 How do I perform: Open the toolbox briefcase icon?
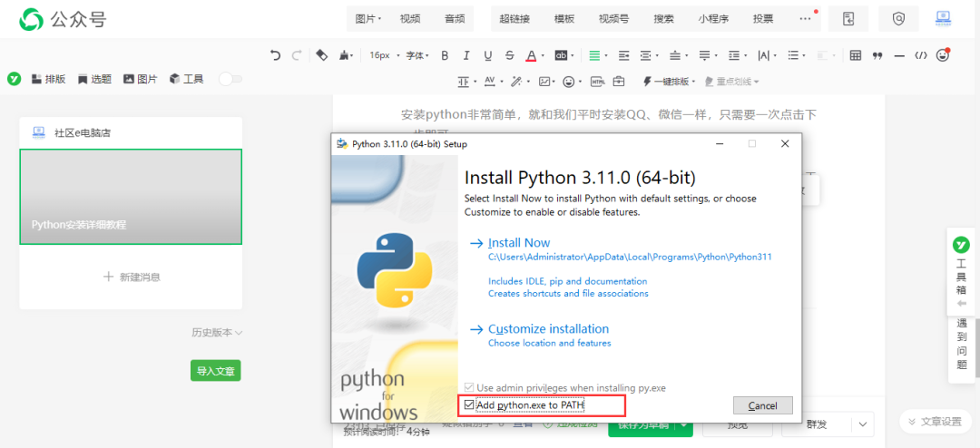[x=619, y=82]
